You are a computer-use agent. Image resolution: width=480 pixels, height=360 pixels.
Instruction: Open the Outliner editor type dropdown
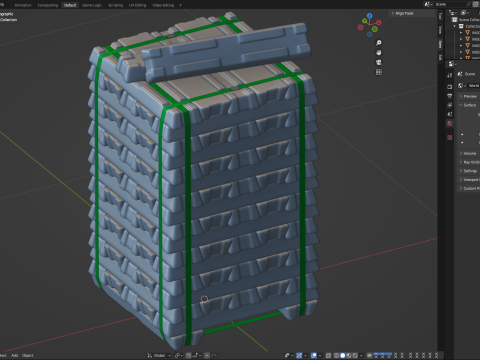[453, 13]
